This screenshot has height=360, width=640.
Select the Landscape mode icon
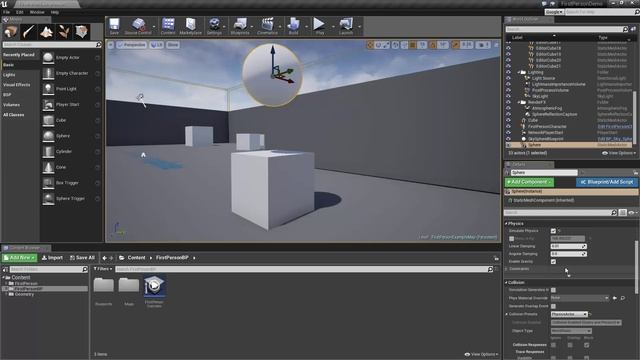[x=46, y=32]
